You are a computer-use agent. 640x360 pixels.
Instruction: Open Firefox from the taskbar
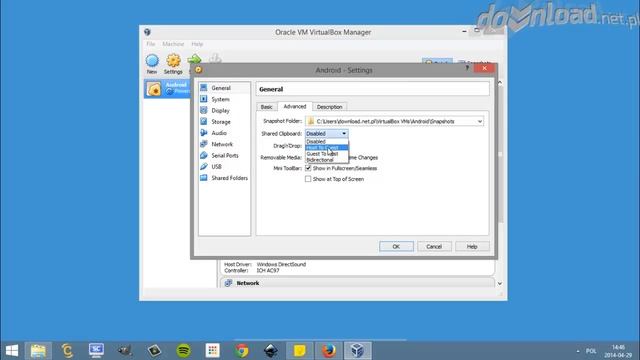pyautogui.click(x=329, y=351)
